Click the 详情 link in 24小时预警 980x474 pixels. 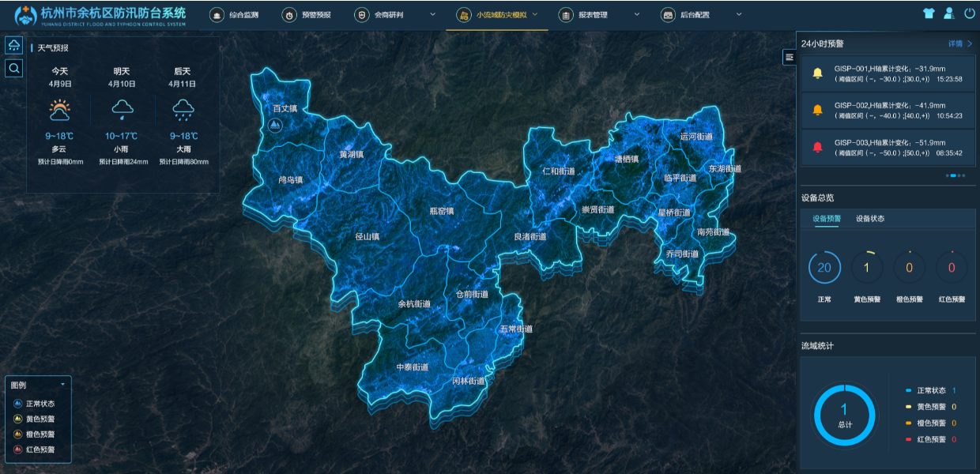click(x=959, y=44)
